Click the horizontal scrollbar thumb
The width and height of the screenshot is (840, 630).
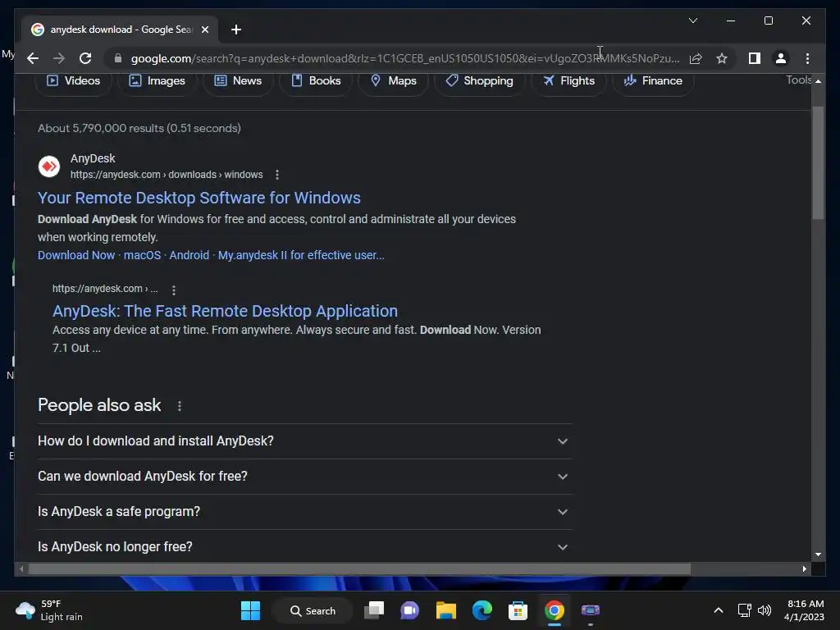point(359,569)
